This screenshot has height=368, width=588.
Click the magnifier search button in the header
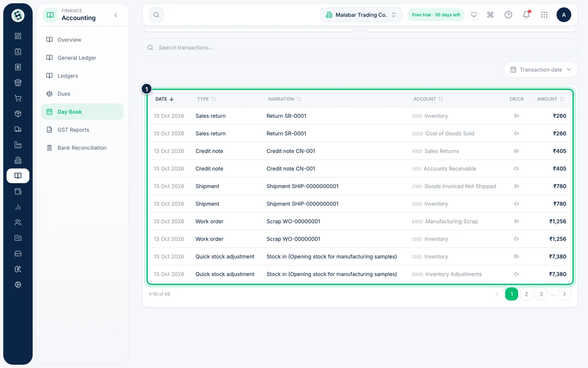pyautogui.click(x=156, y=15)
